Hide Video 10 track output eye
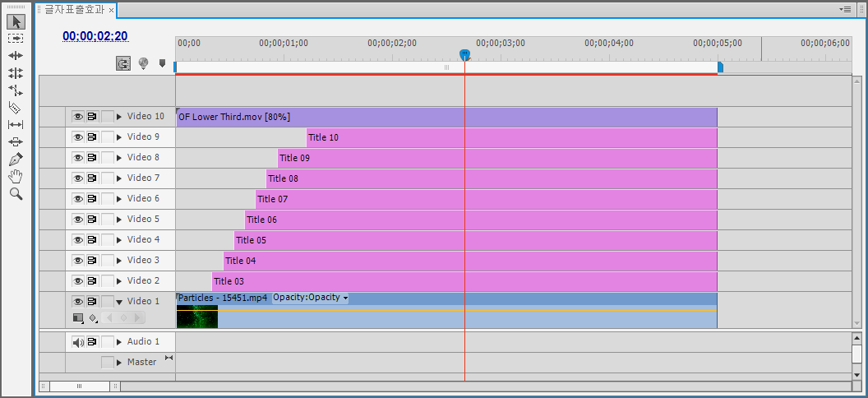Screen dimensions: 868x398 coord(78,117)
